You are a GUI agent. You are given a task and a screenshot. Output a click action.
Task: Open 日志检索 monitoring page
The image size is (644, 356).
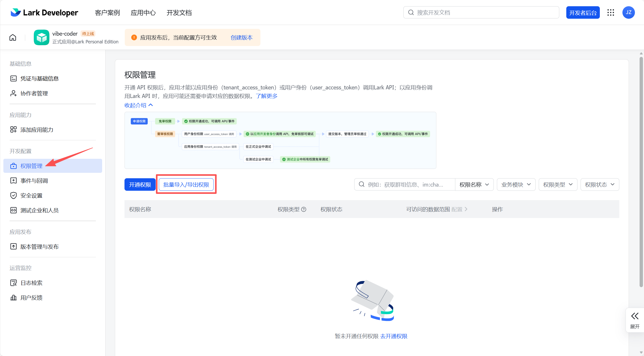tap(31, 283)
